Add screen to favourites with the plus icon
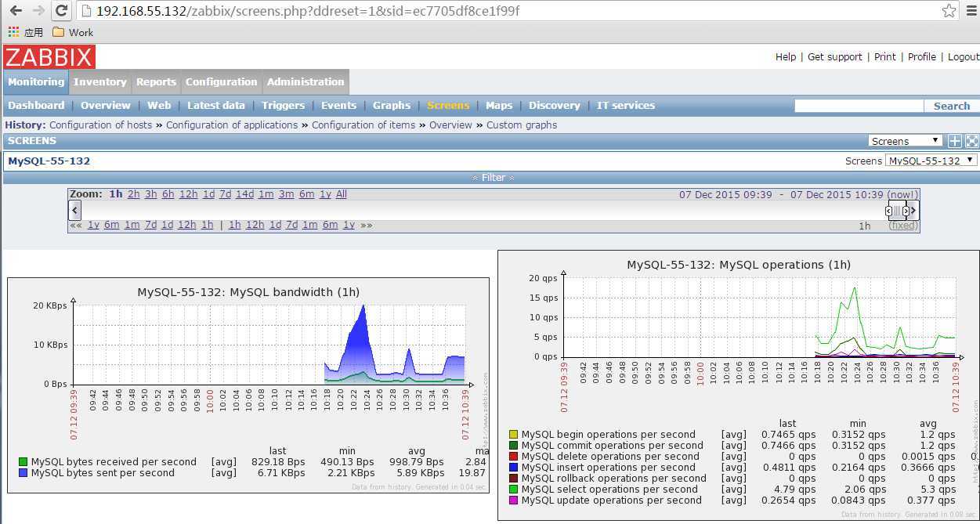980x524 pixels. [954, 141]
